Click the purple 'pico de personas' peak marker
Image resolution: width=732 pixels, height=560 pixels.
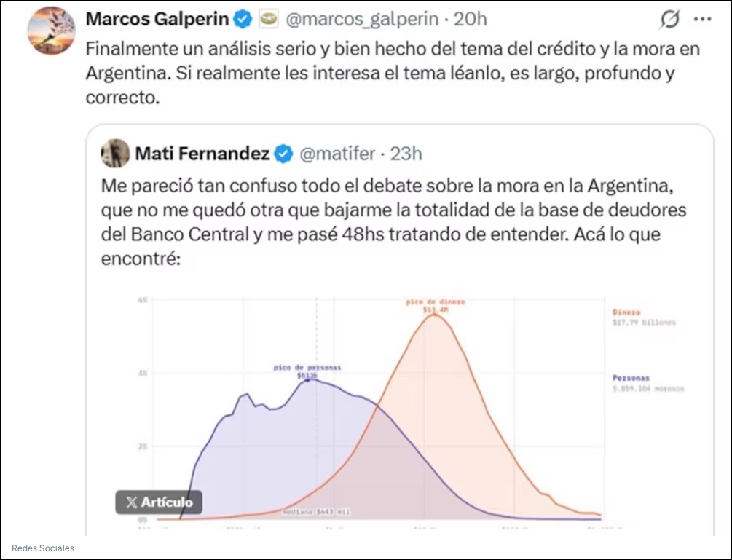coord(307,381)
